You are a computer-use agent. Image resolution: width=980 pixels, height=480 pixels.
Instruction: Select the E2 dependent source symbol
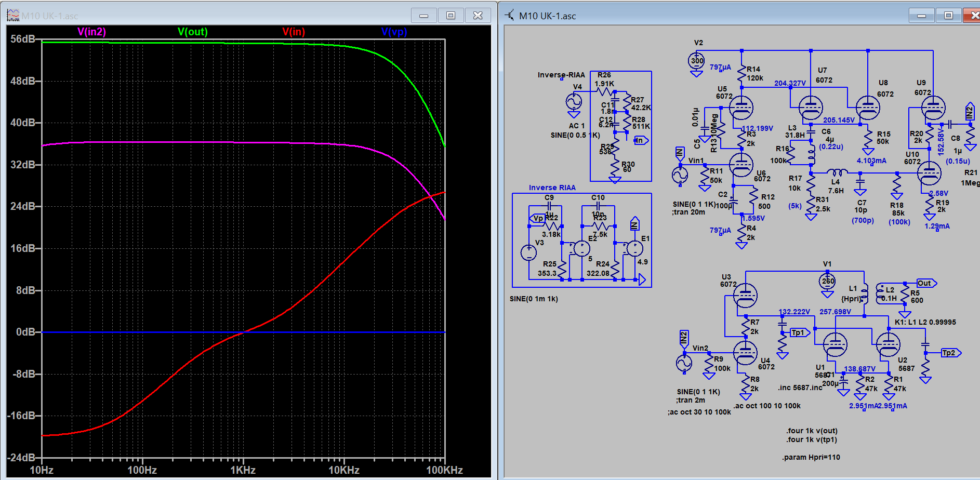coord(581,248)
